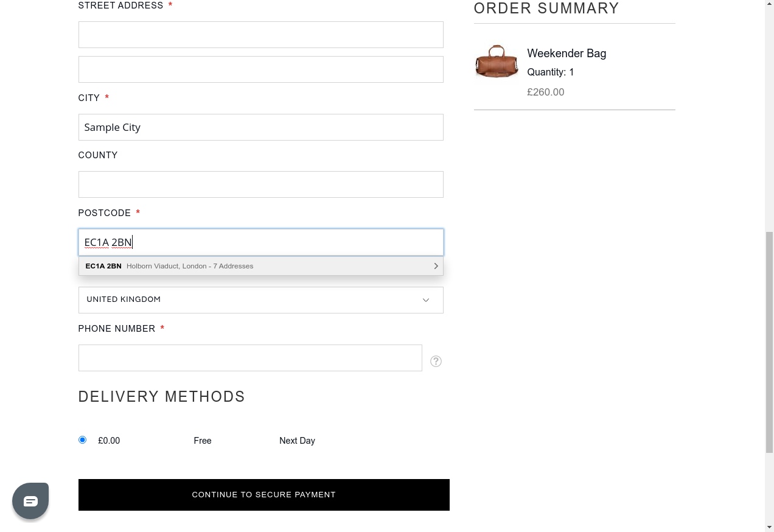Click the £0.00 delivery price label

[x=109, y=441]
